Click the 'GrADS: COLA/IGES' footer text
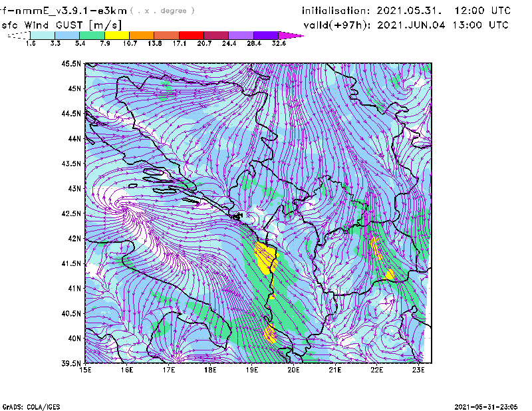The image size is (532, 411). (x=31, y=407)
